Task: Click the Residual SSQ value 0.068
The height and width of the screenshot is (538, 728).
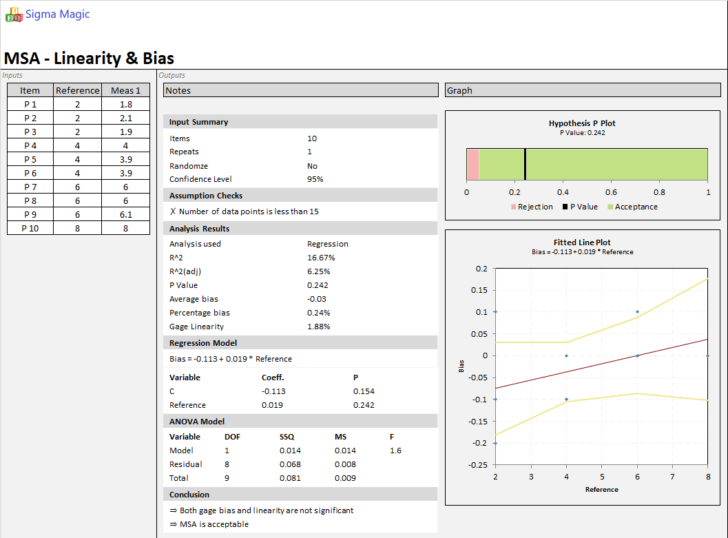Action: 290,464
